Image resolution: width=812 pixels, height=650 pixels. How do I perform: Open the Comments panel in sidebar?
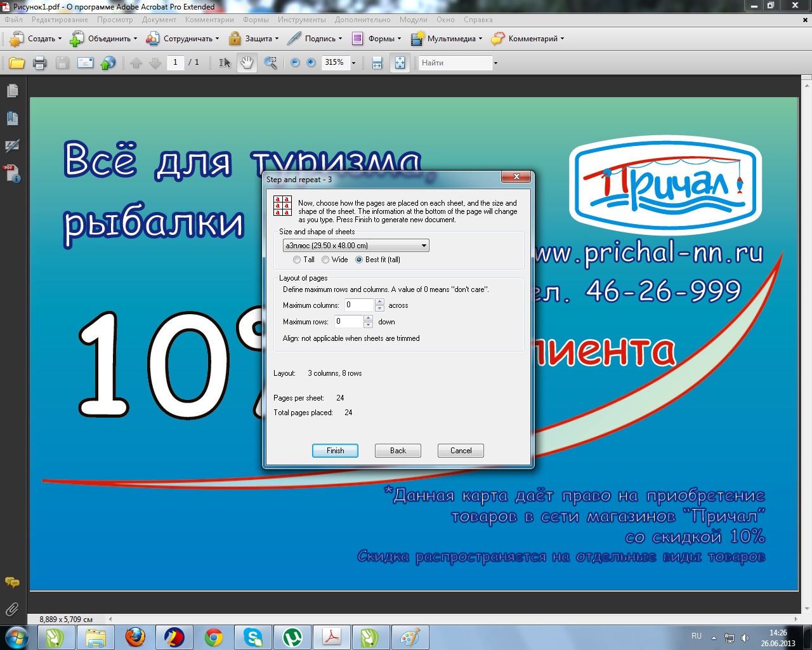pyautogui.click(x=12, y=582)
